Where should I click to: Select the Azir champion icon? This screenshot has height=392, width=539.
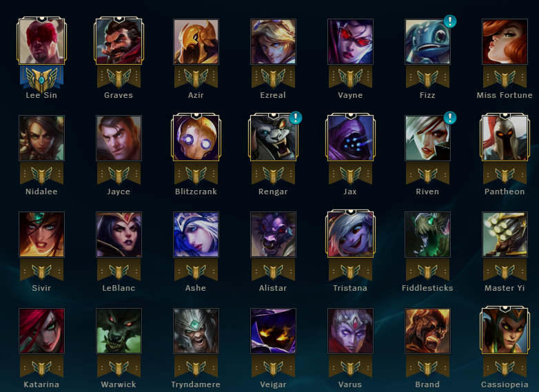point(196,41)
